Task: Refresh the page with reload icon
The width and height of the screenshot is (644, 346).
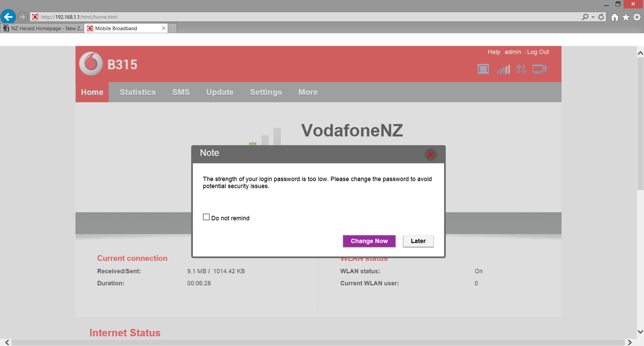Action: [601, 17]
